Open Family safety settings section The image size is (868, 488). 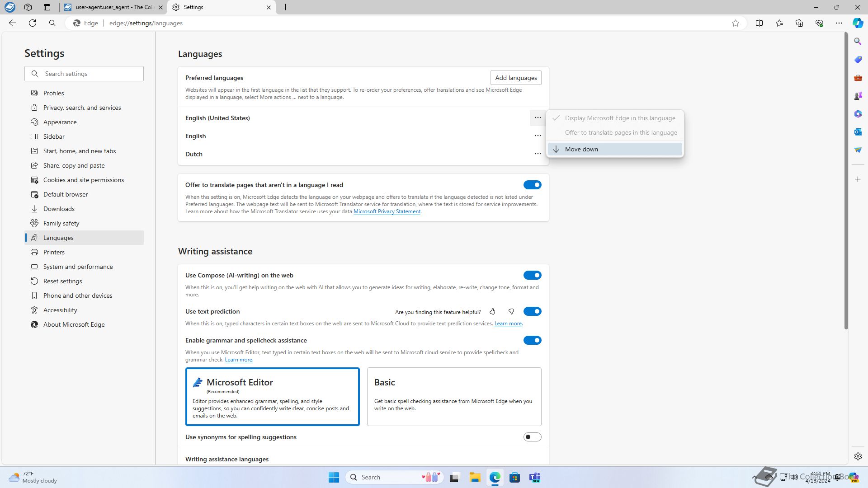point(84,223)
